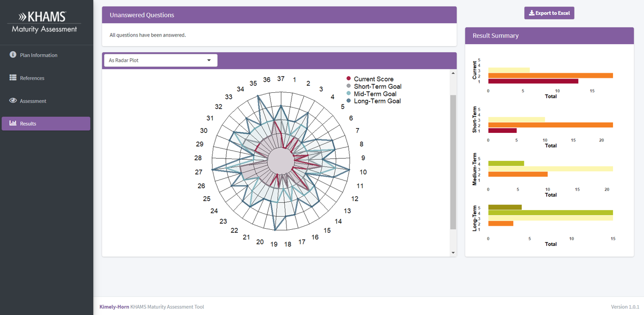The image size is (644, 315).
Task: Click the Kimely-Horn footer link
Action: (x=114, y=307)
